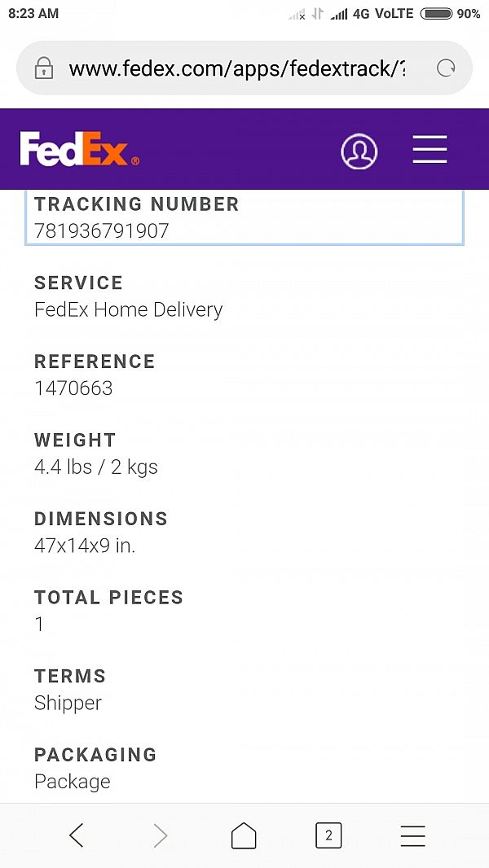Tap the FedEx Home Delivery service text
The width and height of the screenshot is (489, 868).
point(129,309)
